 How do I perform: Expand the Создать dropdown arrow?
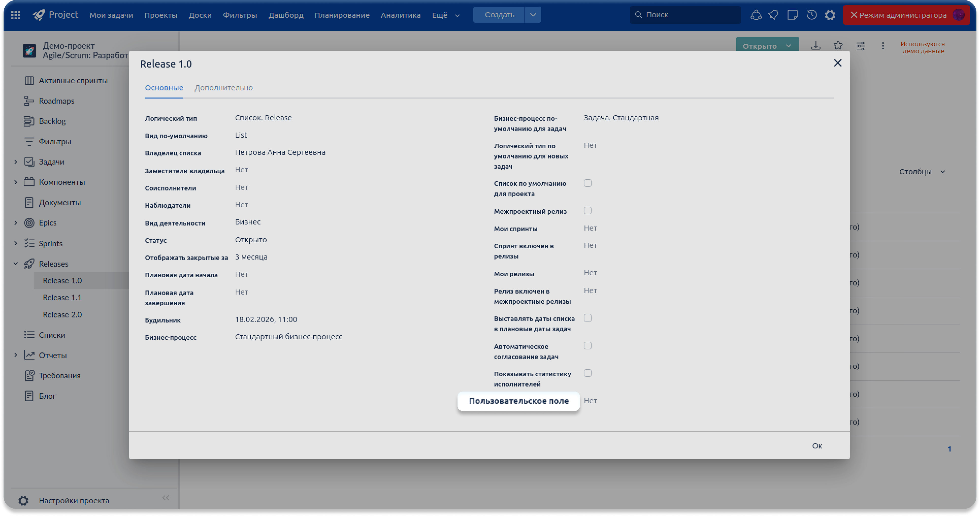[x=533, y=15]
